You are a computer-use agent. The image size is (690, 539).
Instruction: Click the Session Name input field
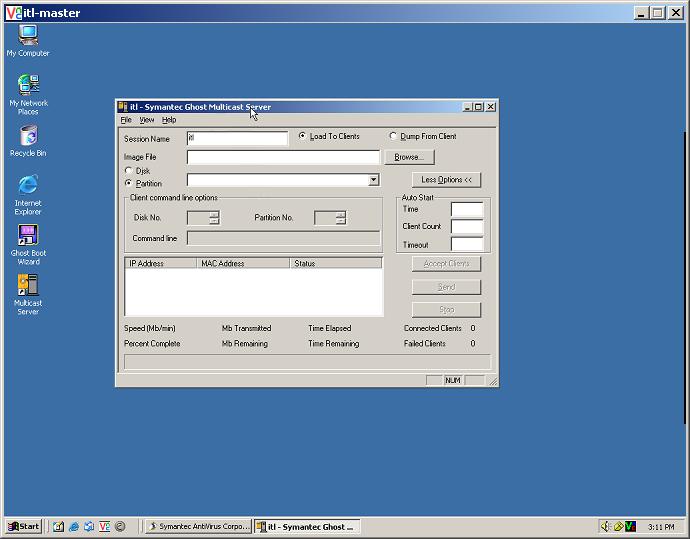click(x=238, y=138)
